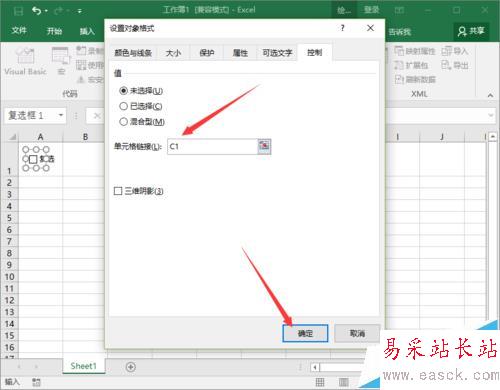Click the 宏安全性 warning triangle icon

[81, 79]
